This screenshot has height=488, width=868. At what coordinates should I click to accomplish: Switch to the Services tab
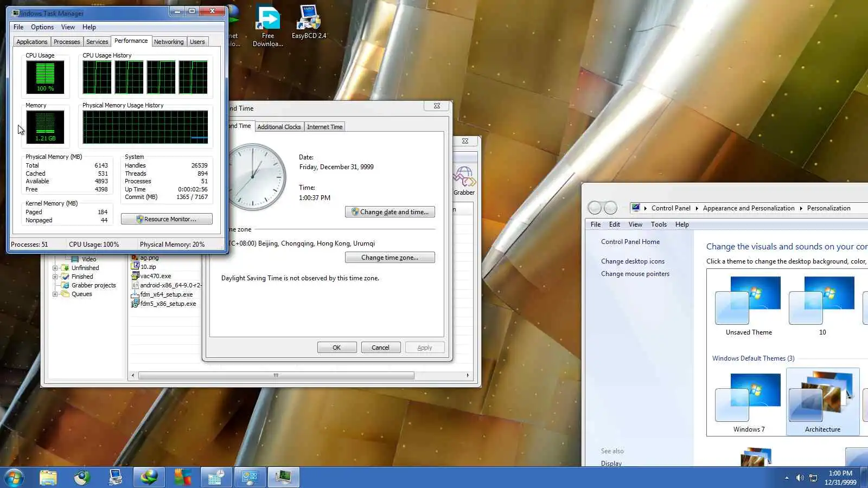coord(97,42)
